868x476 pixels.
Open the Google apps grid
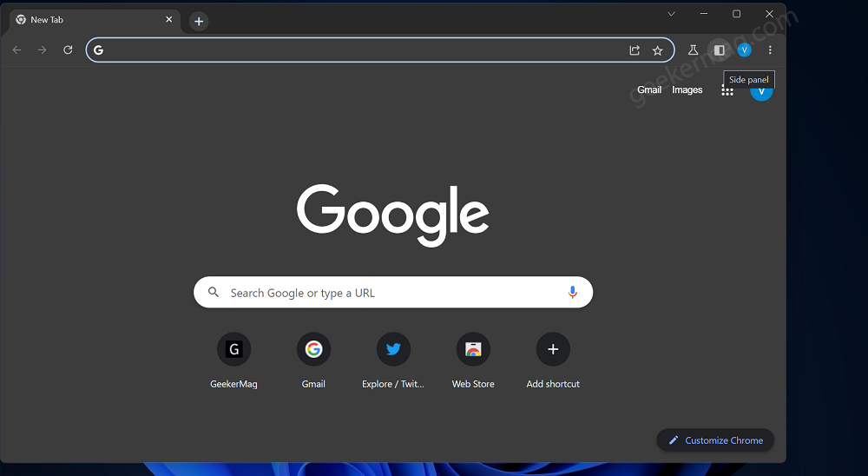point(727,90)
